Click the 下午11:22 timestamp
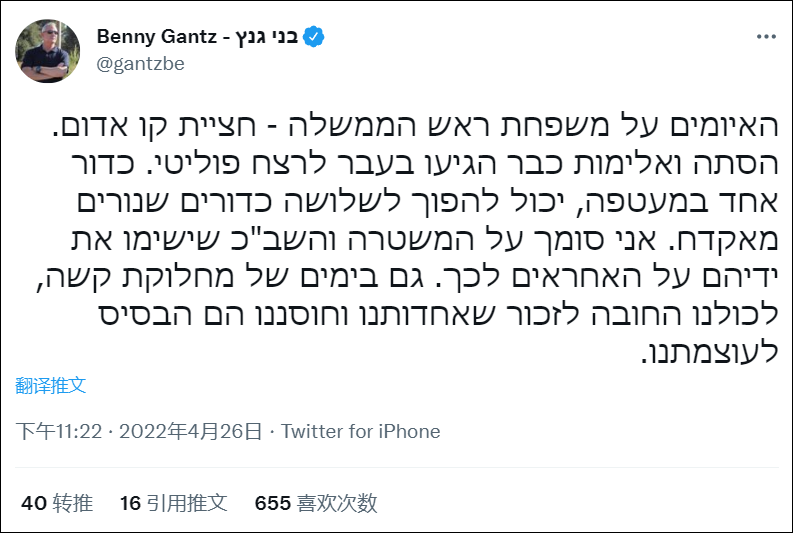 pos(57,432)
